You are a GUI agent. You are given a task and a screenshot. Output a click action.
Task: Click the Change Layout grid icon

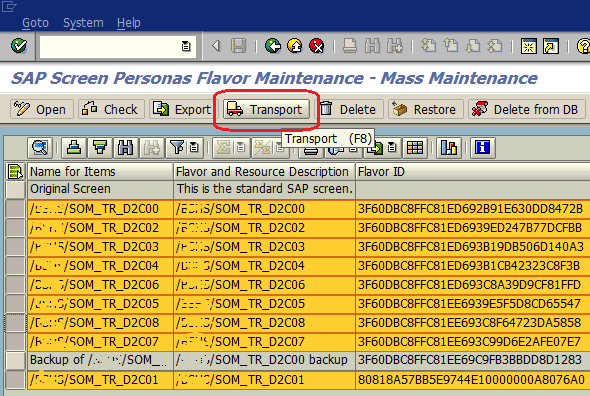(x=415, y=147)
